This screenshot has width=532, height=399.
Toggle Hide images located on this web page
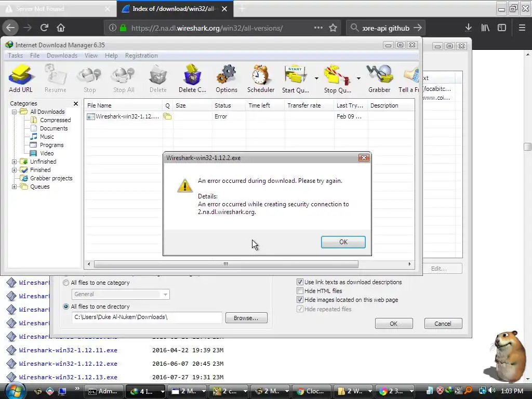(300, 300)
